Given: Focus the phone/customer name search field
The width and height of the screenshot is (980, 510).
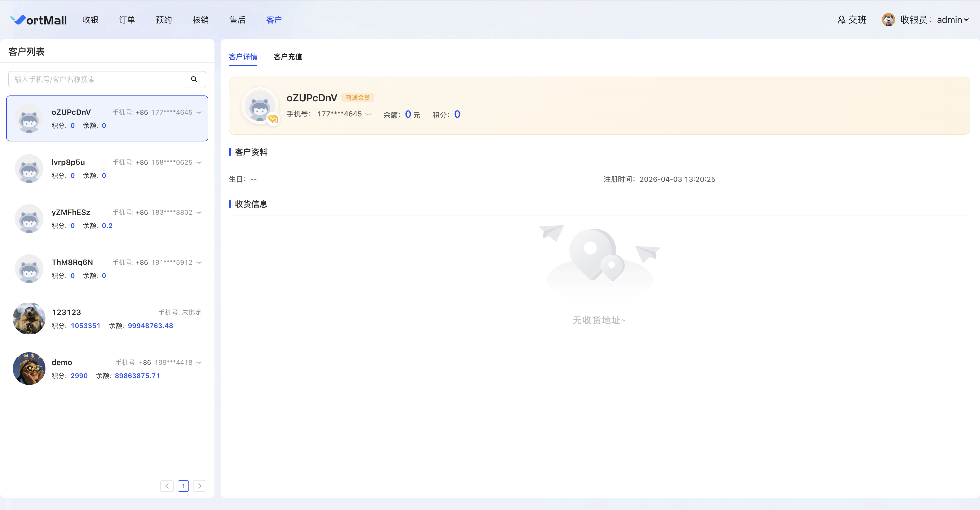Looking at the screenshot, I should pyautogui.click(x=95, y=79).
